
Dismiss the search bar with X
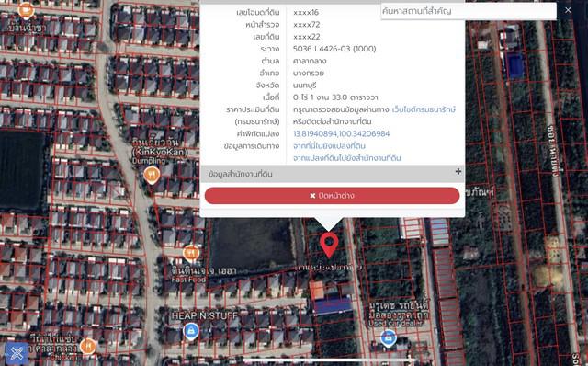(568, 10)
